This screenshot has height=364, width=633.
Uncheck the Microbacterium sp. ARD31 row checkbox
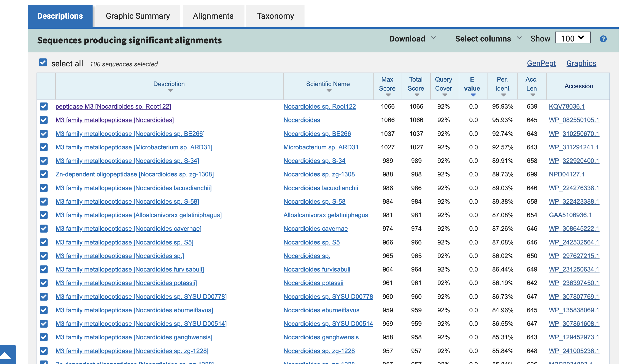click(x=43, y=147)
